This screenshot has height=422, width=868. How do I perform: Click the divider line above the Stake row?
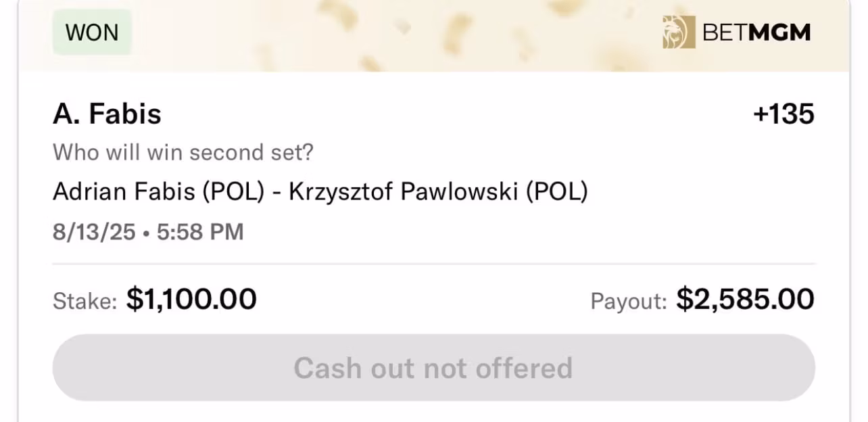tap(434, 264)
